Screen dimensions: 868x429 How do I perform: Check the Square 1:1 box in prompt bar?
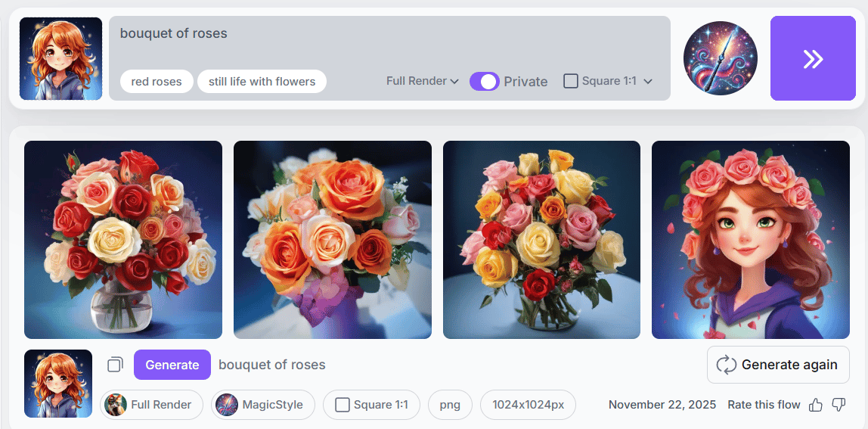571,81
